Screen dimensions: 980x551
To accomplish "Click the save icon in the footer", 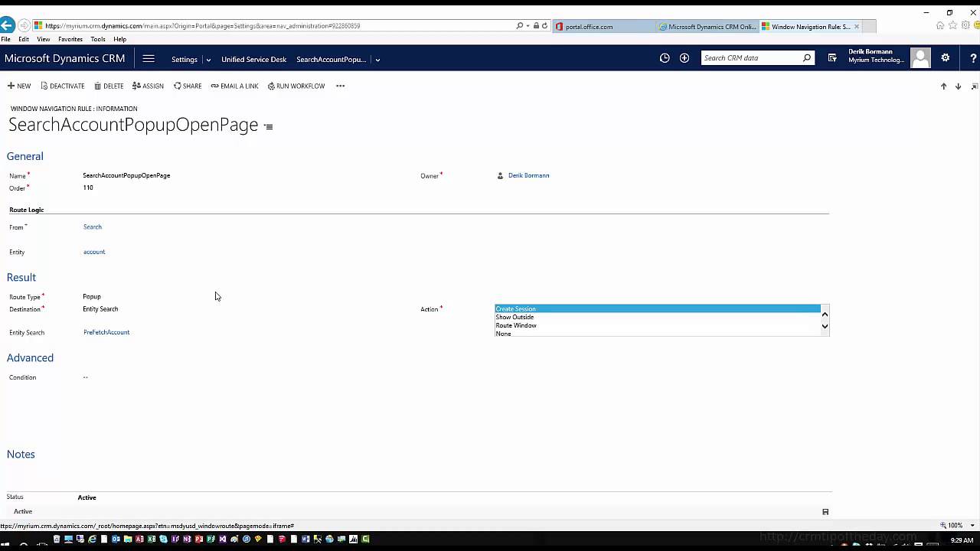I will [x=825, y=511].
